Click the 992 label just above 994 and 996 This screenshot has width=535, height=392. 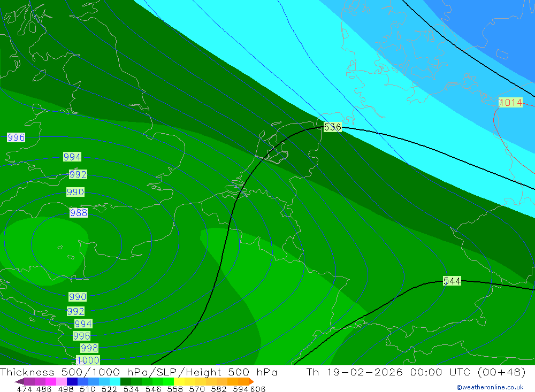76,311
